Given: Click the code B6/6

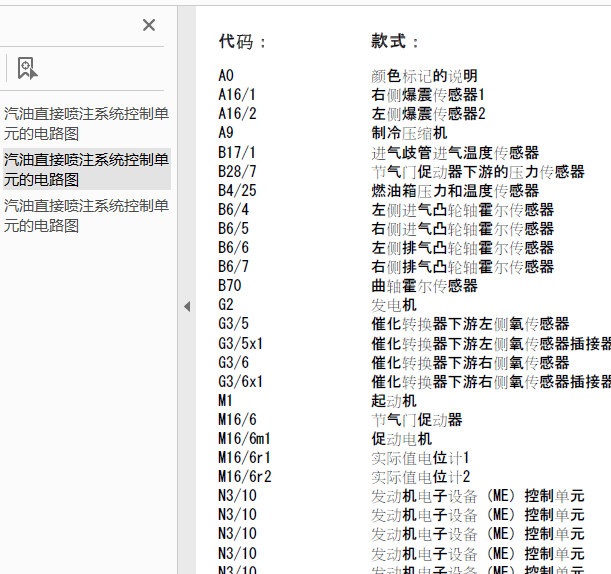Looking at the screenshot, I should click(233, 248).
